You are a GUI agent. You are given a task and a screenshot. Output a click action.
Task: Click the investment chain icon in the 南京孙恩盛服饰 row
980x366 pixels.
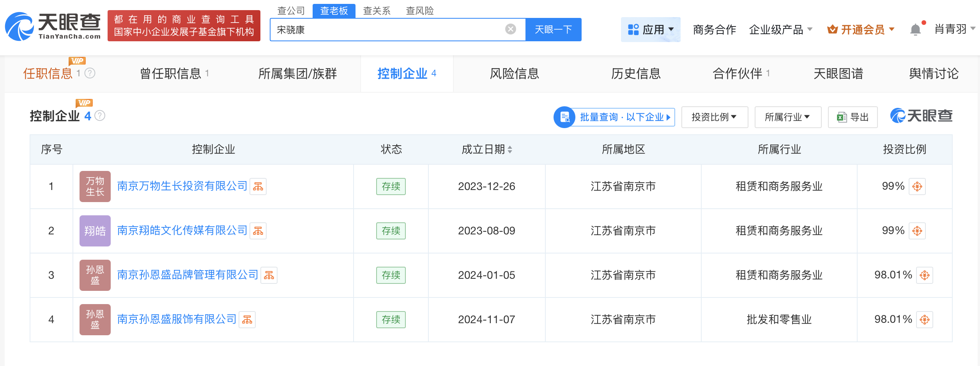pyautogui.click(x=925, y=320)
